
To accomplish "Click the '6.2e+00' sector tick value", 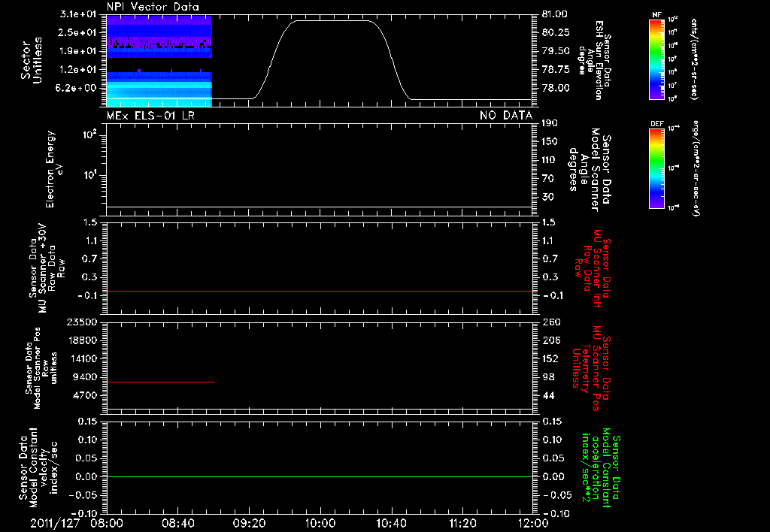I will click(x=77, y=88).
